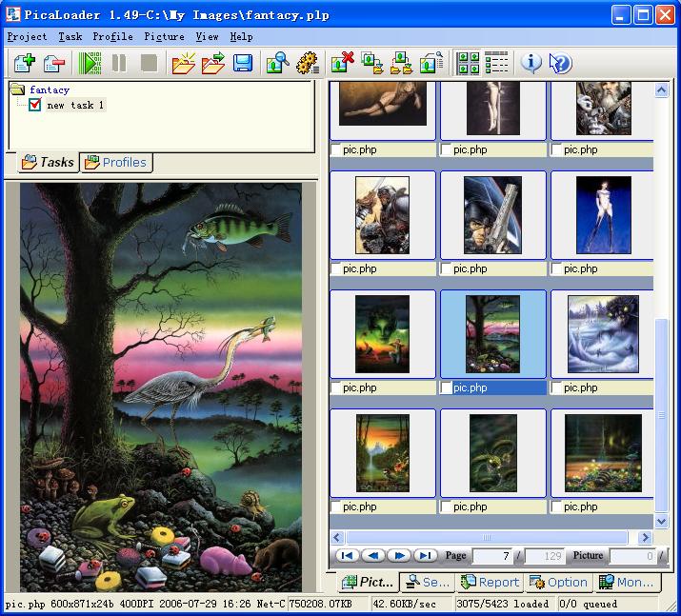This screenshot has height=616, width=681.
Task: Click the add new task icon
Action: pos(24,64)
